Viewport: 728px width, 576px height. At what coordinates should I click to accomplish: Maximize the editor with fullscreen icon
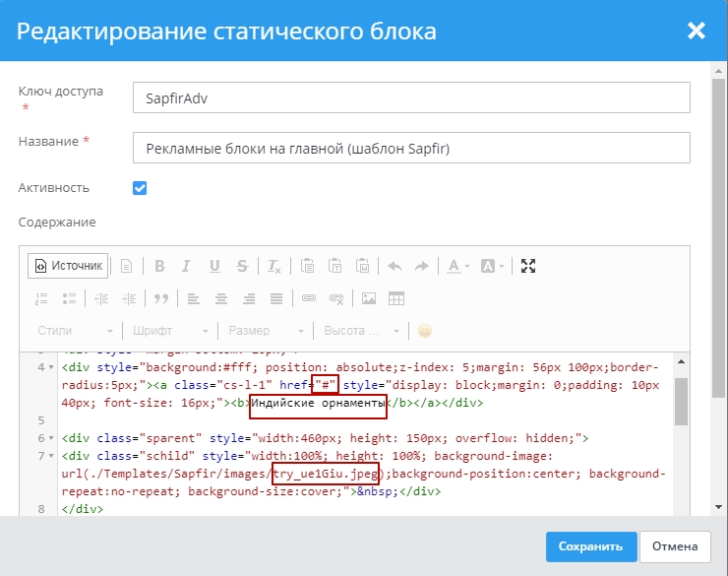(x=528, y=266)
